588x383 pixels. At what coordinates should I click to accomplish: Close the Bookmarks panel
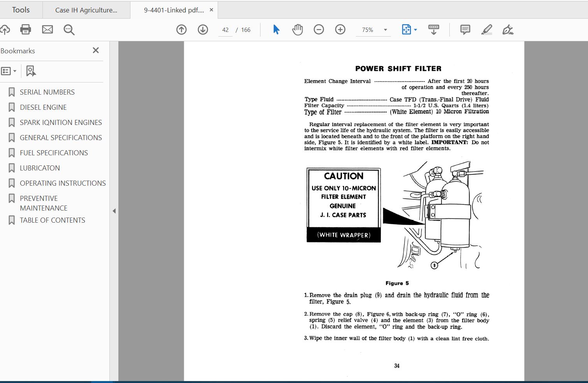tap(96, 50)
